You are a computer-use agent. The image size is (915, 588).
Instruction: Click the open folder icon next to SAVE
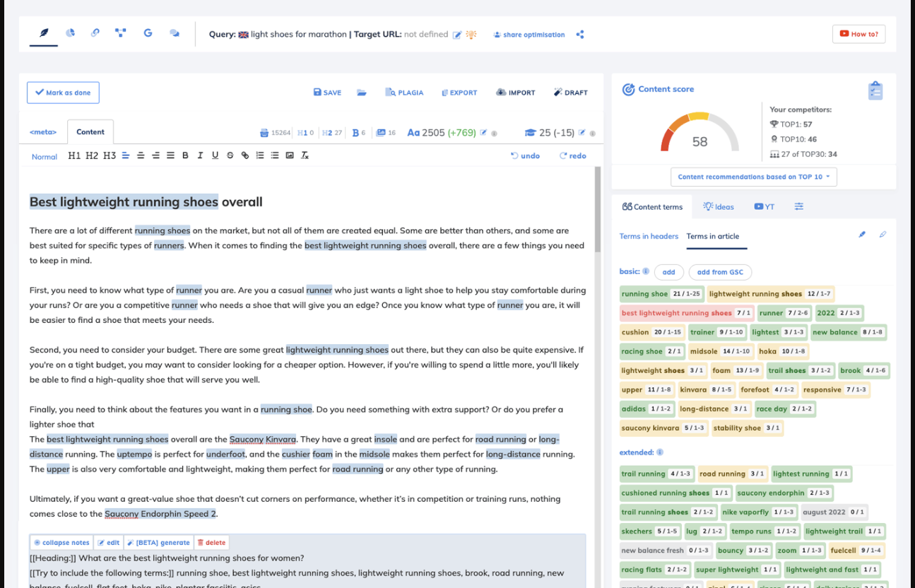point(362,93)
